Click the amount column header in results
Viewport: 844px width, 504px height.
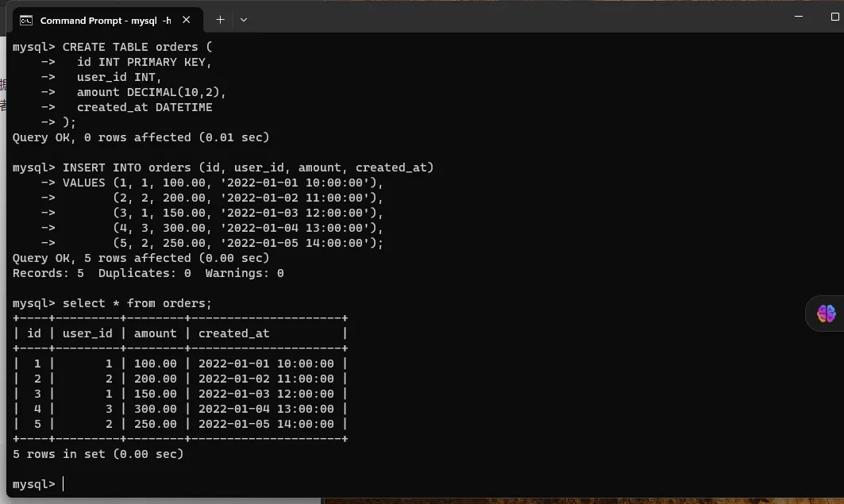pos(156,333)
